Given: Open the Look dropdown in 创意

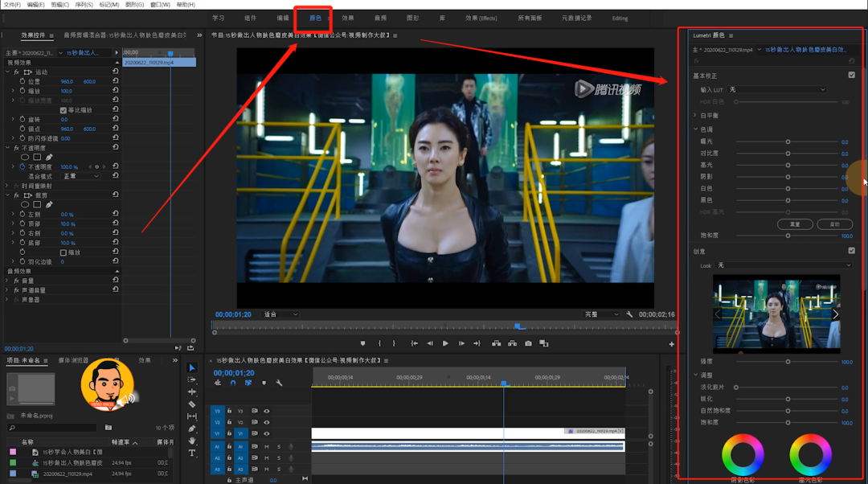Looking at the screenshot, I should point(784,265).
